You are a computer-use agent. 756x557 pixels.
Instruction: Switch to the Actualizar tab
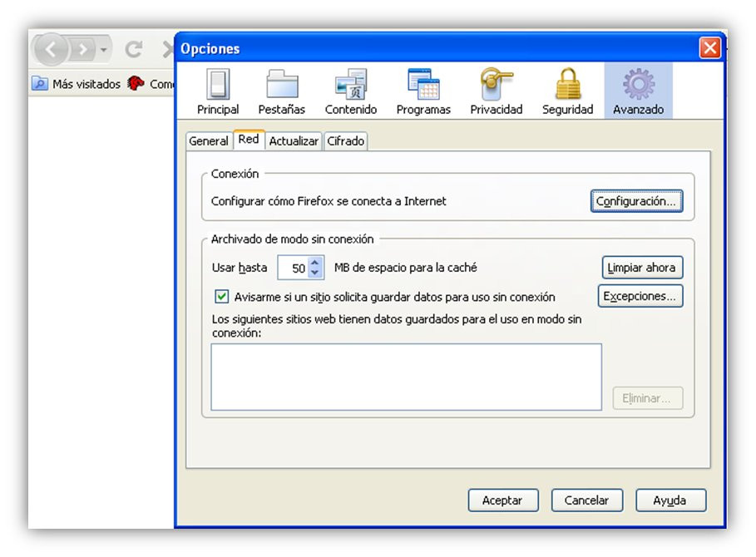[294, 141]
